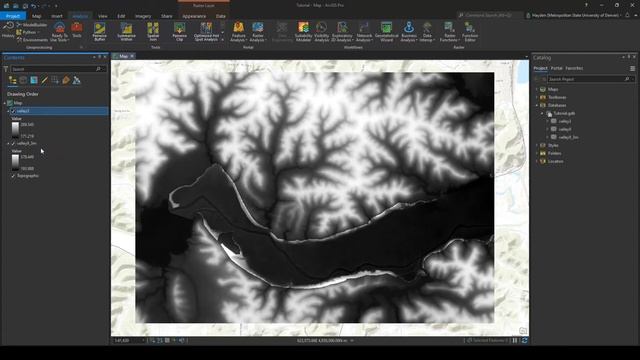Open the red Tools toolbox
This screenshot has width=640, height=360.
(77, 31)
